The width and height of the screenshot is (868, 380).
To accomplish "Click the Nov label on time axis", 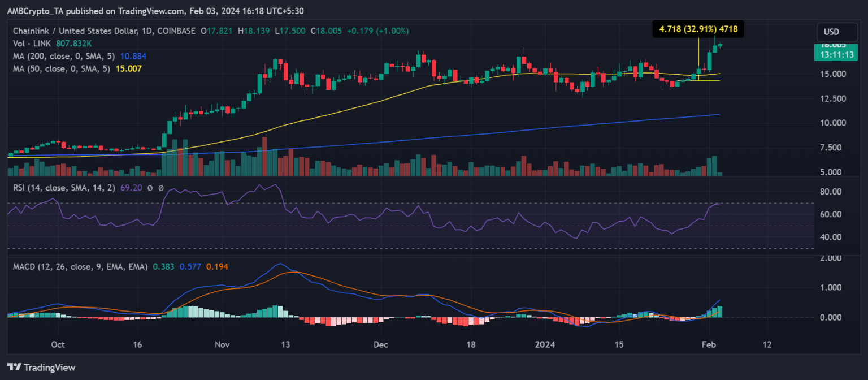I will (x=223, y=344).
